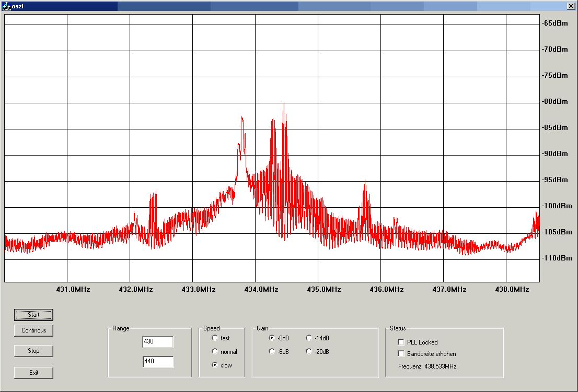578x392 pixels.
Task: Choose the -14dB gain radio button
Action: pyautogui.click(x=309, y=338)
